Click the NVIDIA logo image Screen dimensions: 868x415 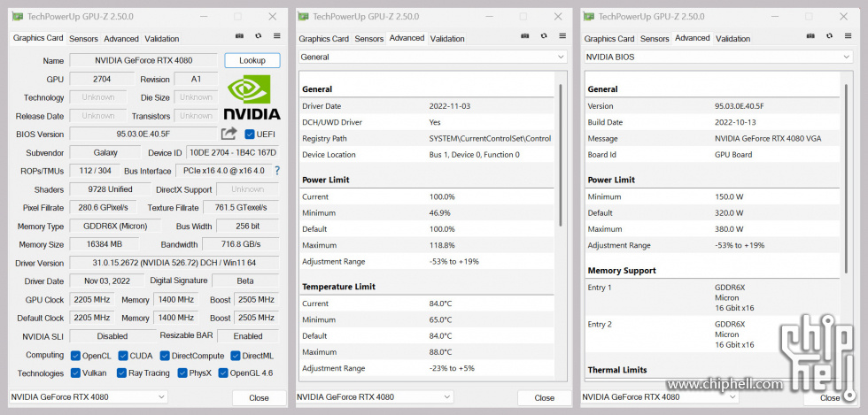click(252, 97)
